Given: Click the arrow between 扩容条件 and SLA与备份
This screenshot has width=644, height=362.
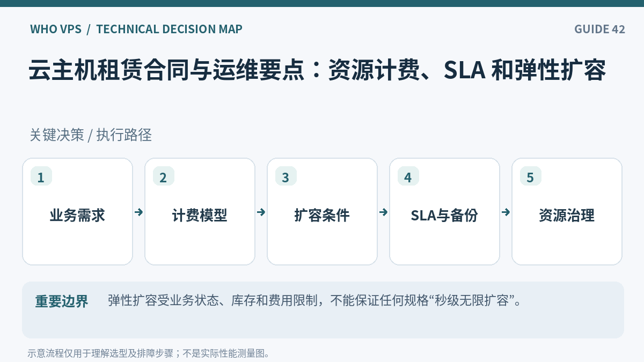Looking at the screenshot, I should [384, 212].
